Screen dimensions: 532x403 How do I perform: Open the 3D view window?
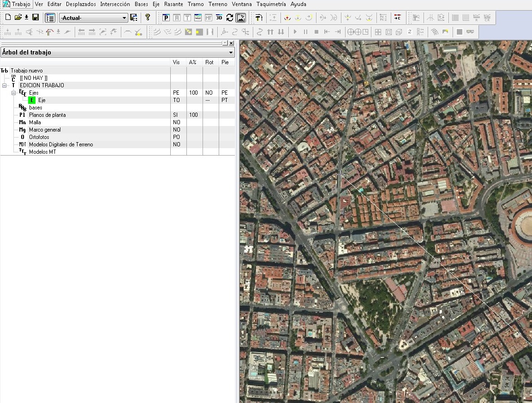[x=219, y=18]
